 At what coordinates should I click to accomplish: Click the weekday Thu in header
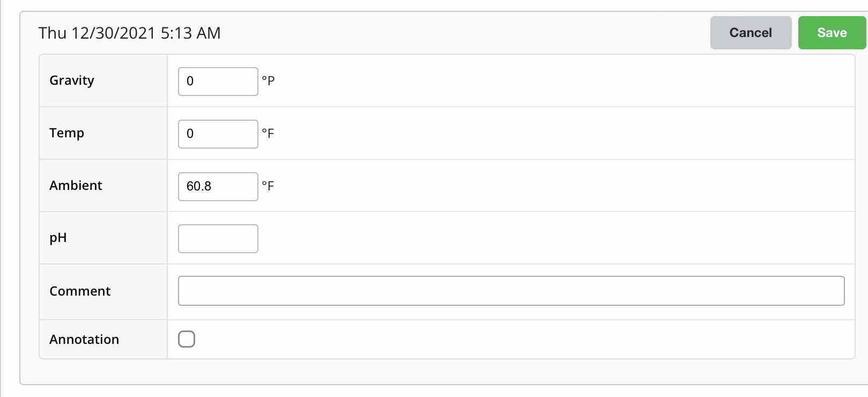coord(52,33)
